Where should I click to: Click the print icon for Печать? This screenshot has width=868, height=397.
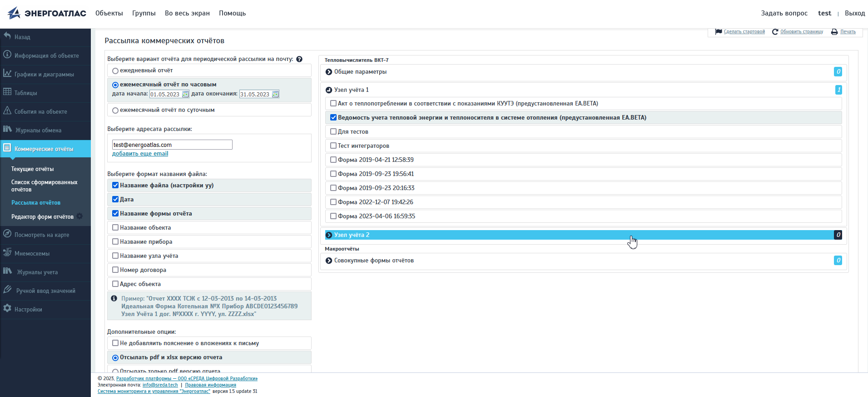point(834,32)
